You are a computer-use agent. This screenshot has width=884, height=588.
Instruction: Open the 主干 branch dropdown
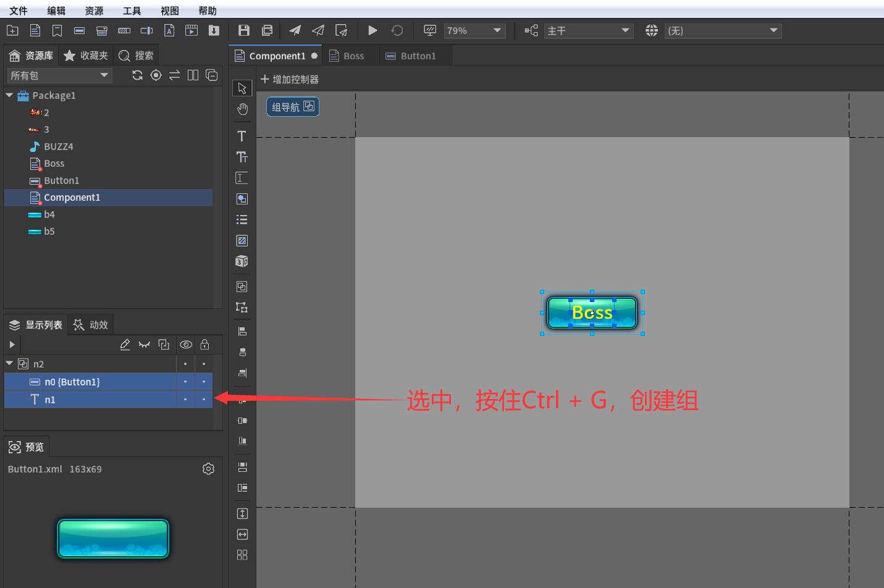coord(587,30)
